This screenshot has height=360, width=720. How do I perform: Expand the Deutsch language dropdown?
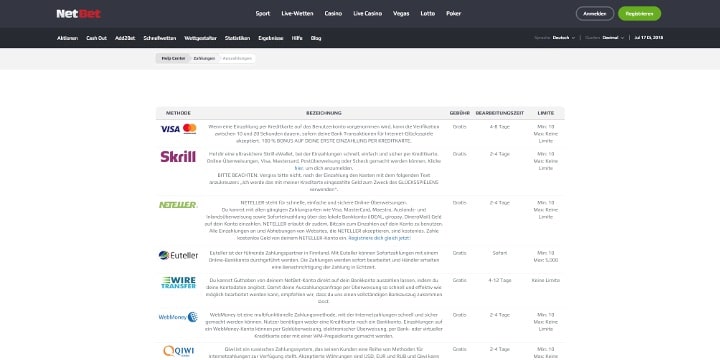click(x=563, y=38)
